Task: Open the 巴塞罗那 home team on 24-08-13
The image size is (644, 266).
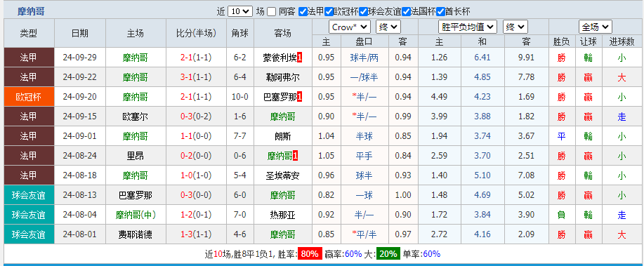Action: [x=136, y=194]
